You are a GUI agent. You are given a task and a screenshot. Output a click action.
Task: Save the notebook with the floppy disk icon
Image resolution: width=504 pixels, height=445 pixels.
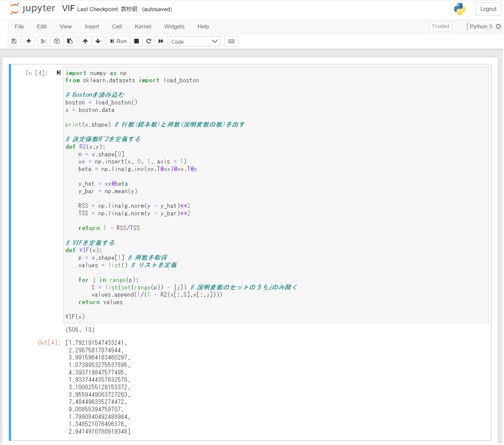[x=14, y=41]
